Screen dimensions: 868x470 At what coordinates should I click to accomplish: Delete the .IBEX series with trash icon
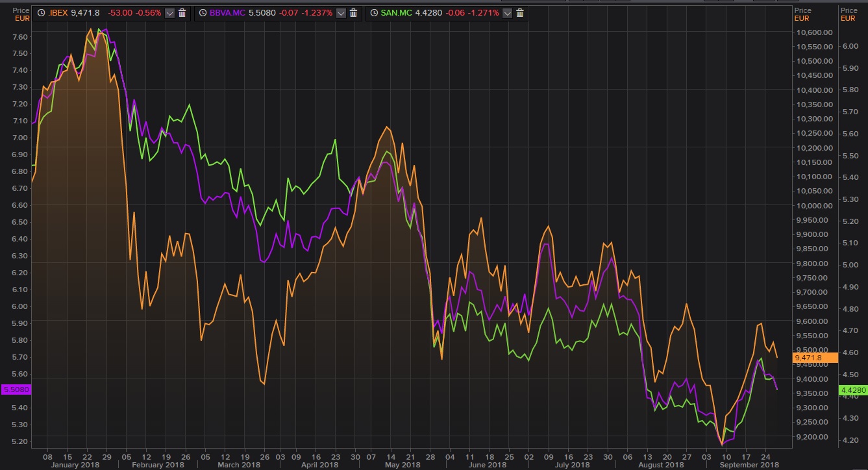(x=182, y=13)
